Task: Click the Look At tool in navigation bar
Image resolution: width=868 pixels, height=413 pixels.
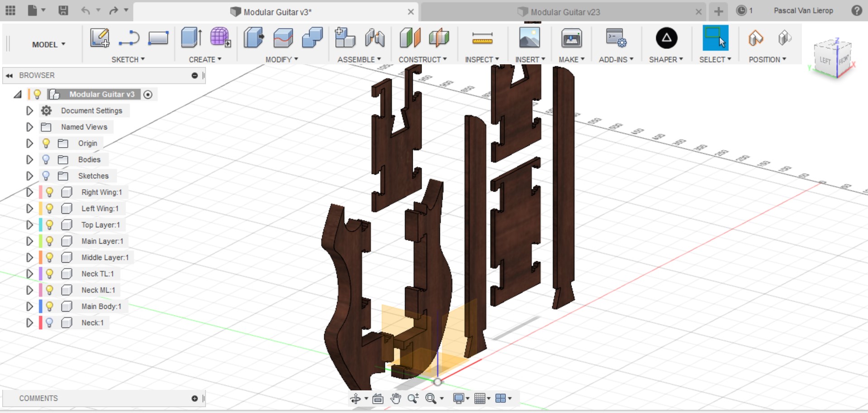Action: [378, 399]
